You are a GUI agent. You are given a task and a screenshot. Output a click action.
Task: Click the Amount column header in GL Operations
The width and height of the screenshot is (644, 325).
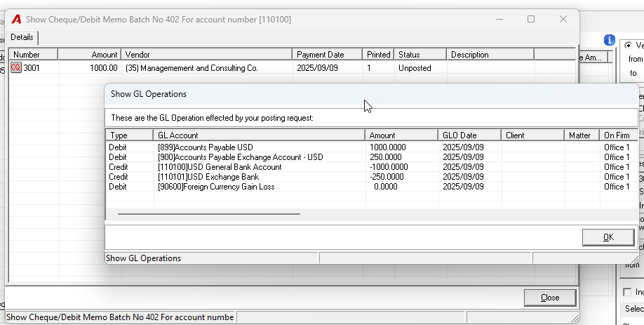coord(402,135)
